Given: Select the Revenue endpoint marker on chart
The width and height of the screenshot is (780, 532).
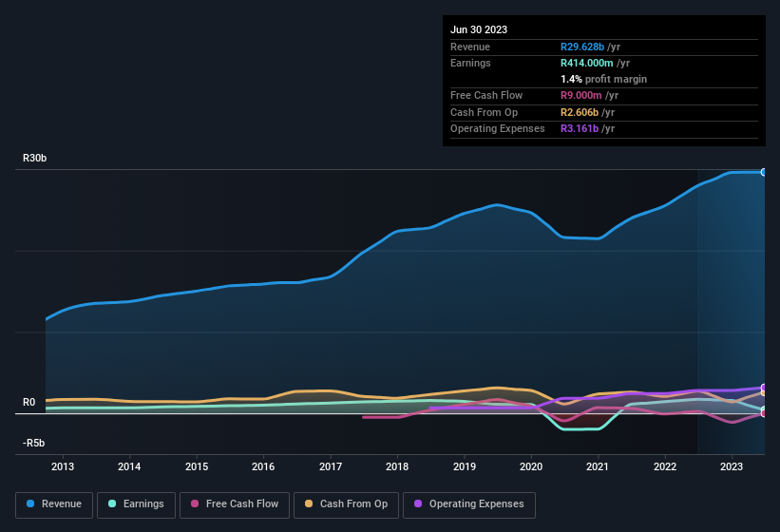Looking at the screenshot, I should pyautogui.click(x=764, y=172).
